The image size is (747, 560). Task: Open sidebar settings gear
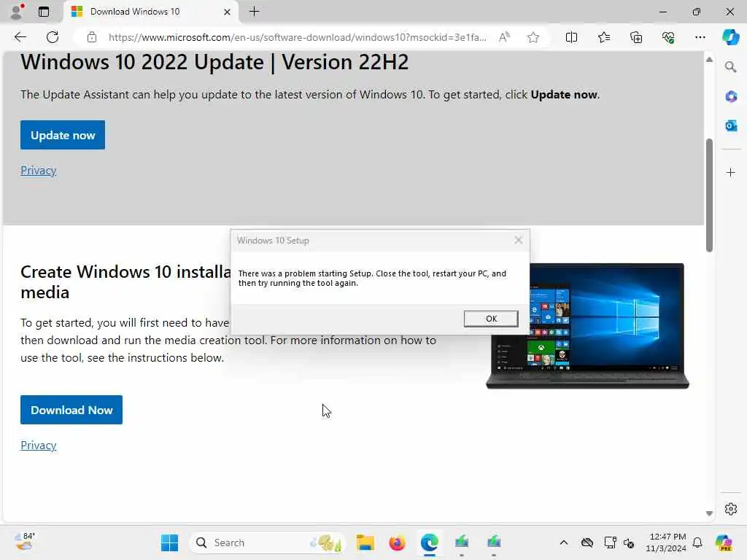[731, 509]
